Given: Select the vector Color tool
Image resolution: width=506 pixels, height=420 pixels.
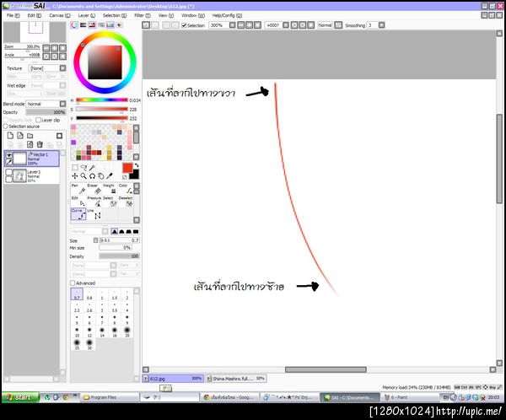Looking at the screenshot, I should 125,189.
